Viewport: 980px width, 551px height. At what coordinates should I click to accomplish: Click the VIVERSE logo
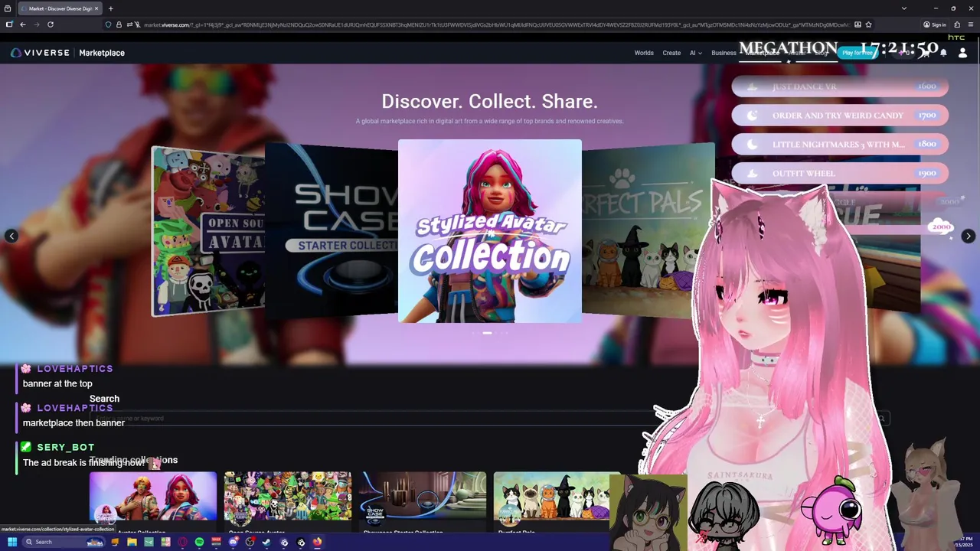[40, 53]
